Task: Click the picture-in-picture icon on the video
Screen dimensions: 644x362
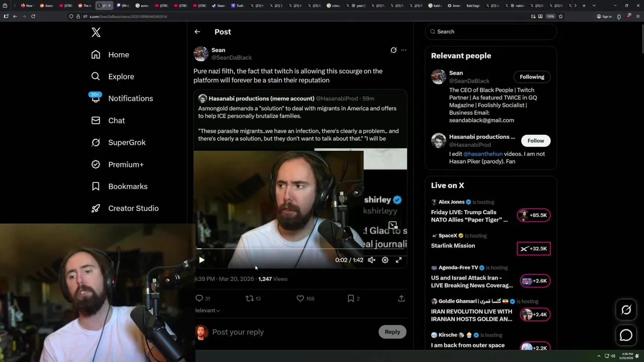Action: [392, 225]
